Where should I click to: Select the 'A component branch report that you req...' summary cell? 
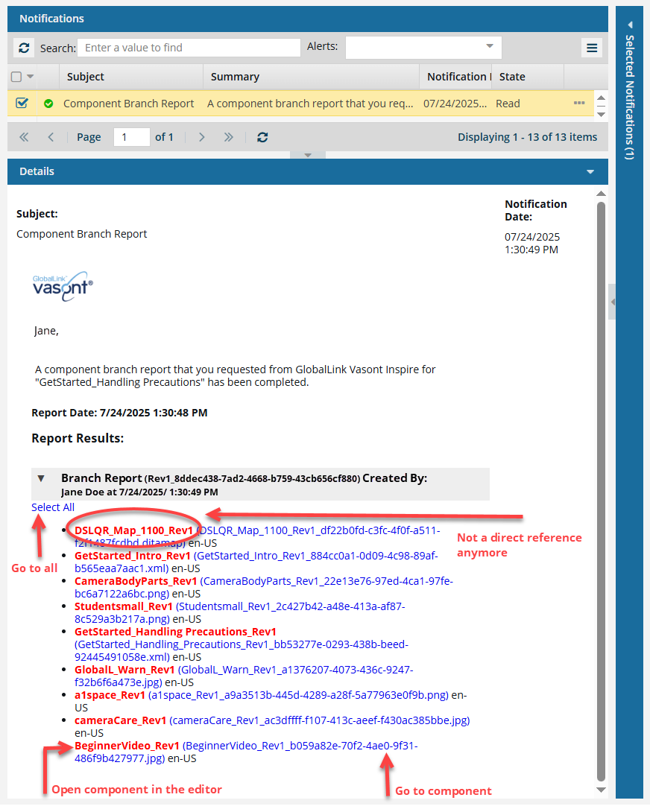coord(310,104)
